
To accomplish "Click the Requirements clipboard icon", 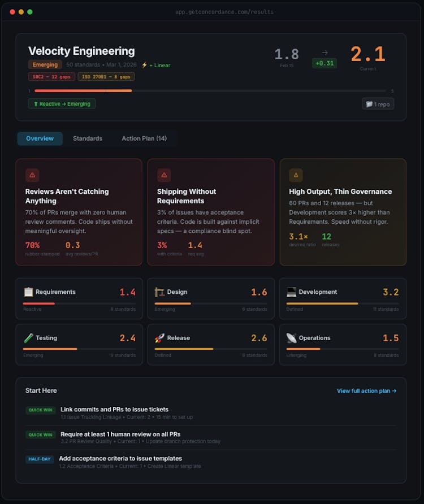I will coord(28,292).
